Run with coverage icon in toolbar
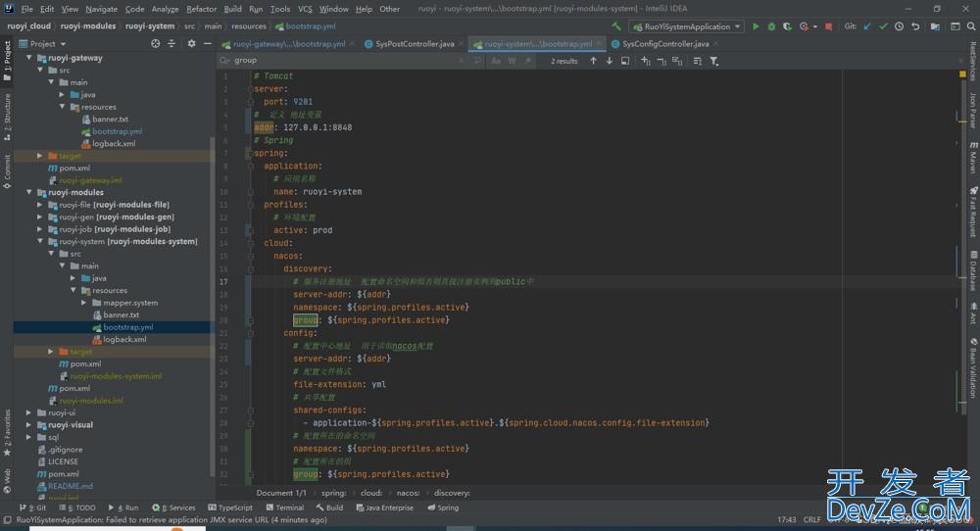The width and height of the screenshot is (980, 531). point(787,26)
